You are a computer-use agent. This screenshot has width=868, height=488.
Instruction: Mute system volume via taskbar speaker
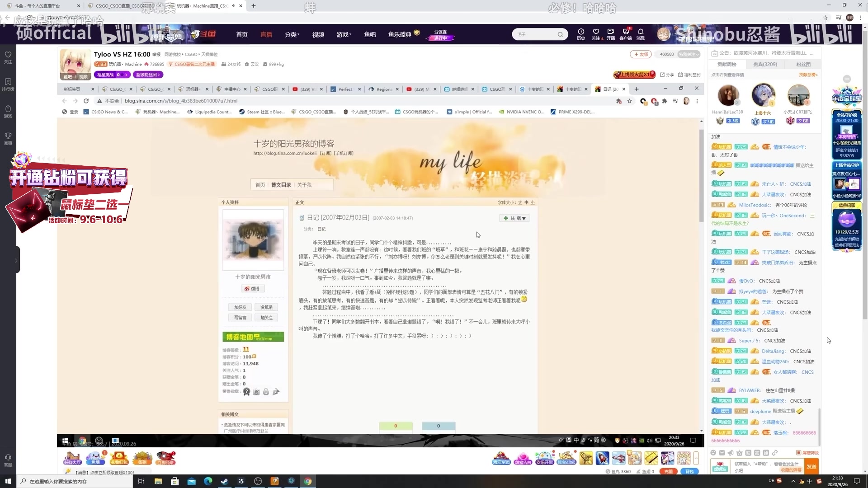pos(650,441)
